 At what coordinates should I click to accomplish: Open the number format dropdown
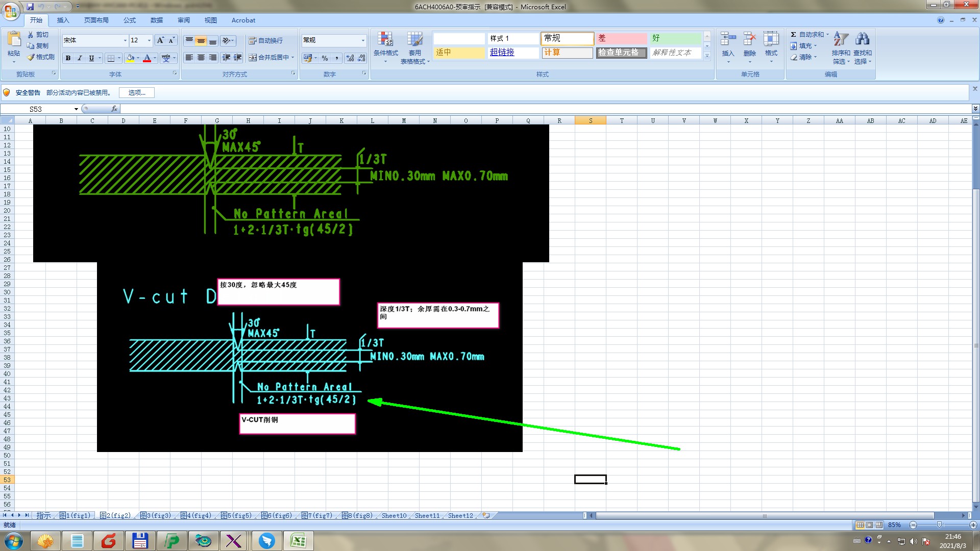point(363,40)
